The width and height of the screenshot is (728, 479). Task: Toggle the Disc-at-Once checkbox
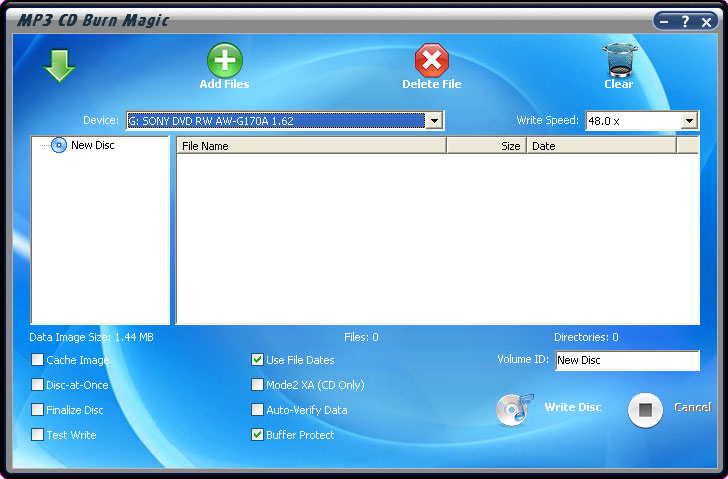(38, 385)
